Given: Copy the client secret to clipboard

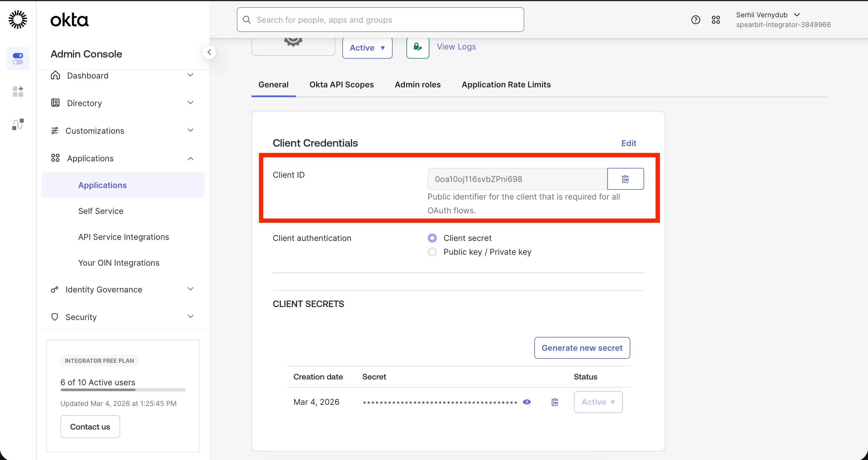Looking at the screenshot, I should (x=555, y=402).
